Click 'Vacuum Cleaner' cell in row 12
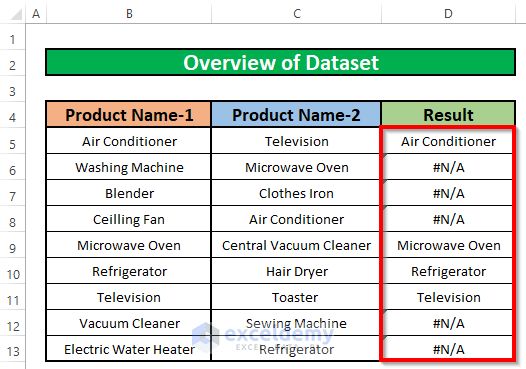 [129, 323]
